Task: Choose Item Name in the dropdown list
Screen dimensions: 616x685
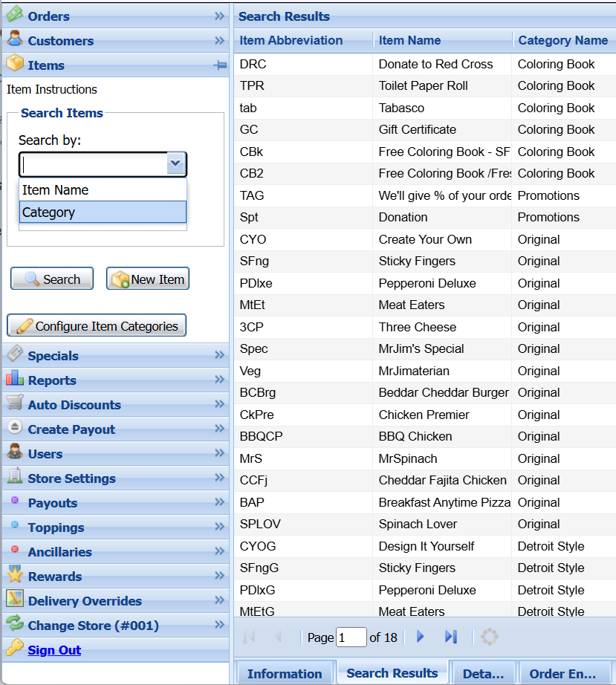Action: point(103,190)
